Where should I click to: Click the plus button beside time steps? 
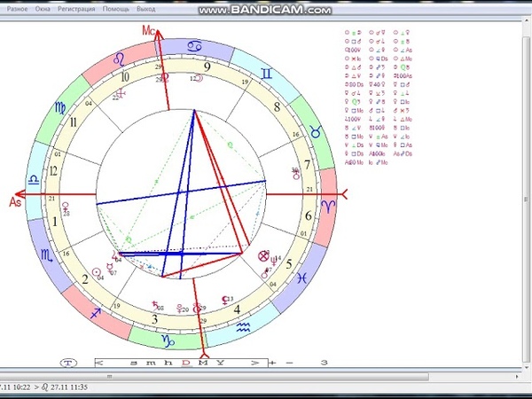point(273,363)
